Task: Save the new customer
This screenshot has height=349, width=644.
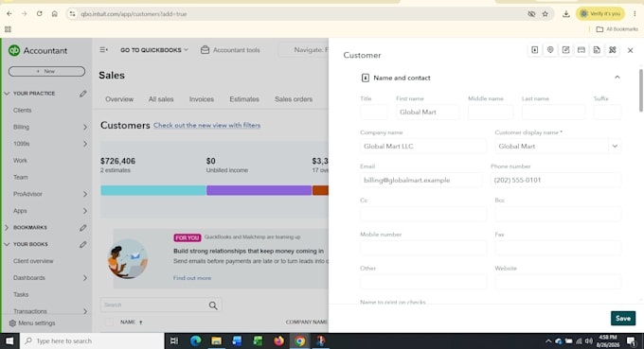Action: [622, 318]
